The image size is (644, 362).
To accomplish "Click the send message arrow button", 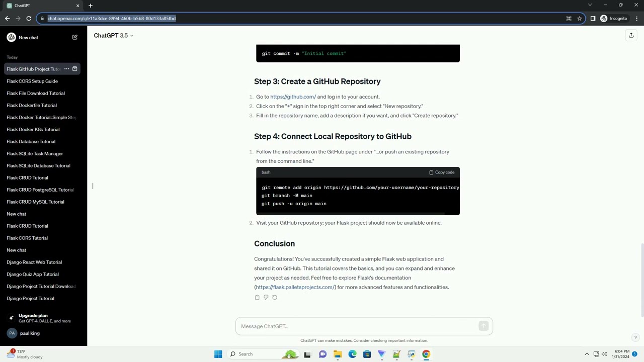I will tap(484, 326).
